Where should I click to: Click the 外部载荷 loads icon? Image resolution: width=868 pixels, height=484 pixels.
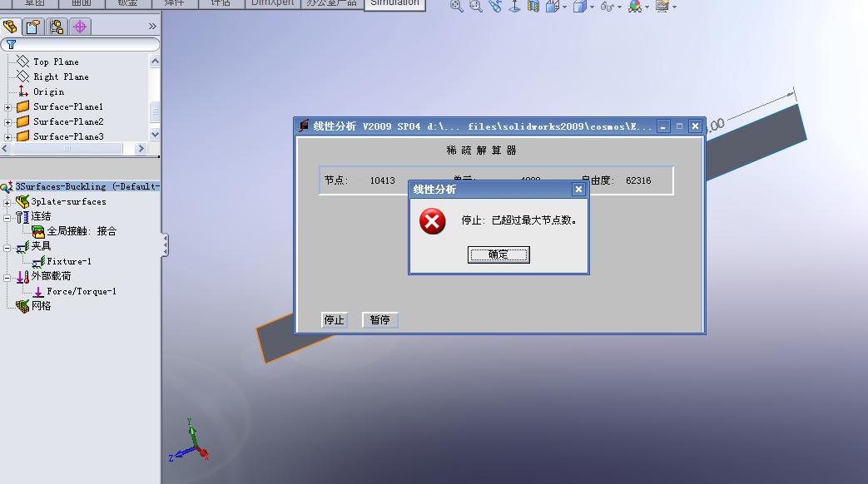point(22,277)
